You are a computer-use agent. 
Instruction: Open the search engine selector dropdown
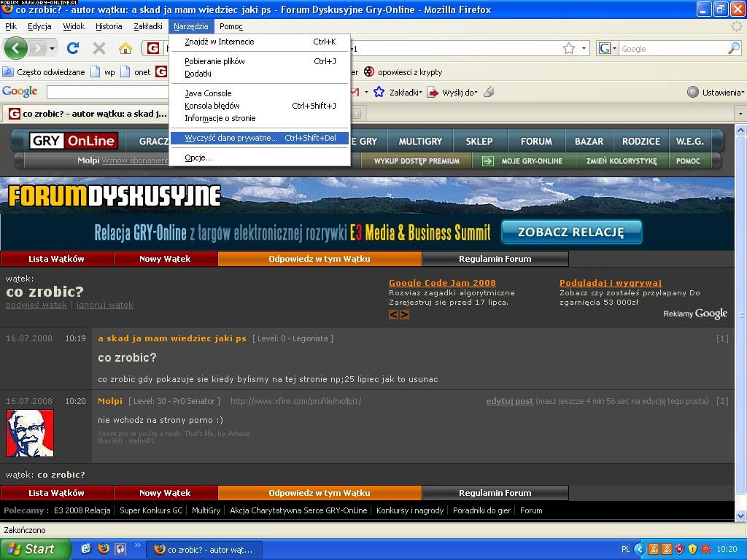(x=607, y=48)
